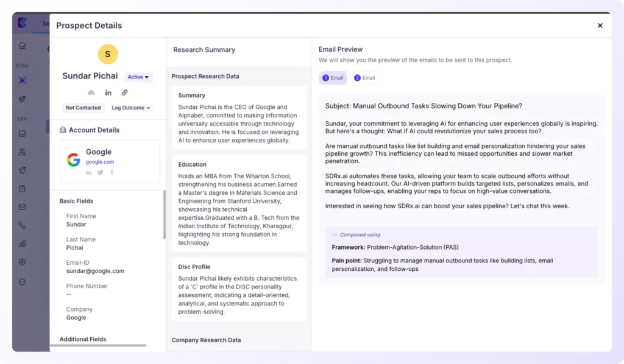Viewport: 624px width, 364px height.
Task: Click the First Name value Sundar
Action: (x=76, y=225)
